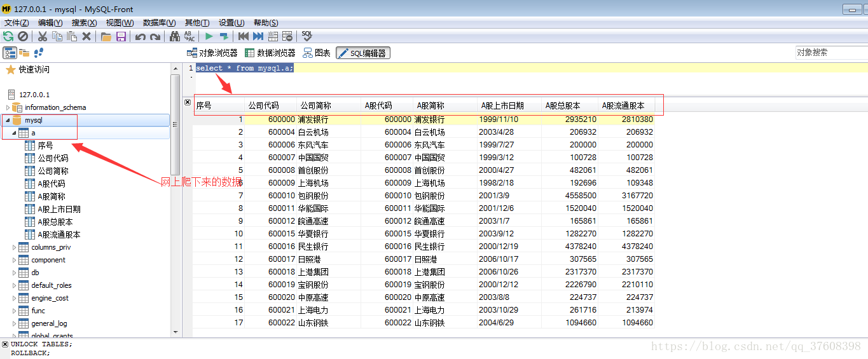Collapse table a tree node
Screen dimensions: 868x359
click(x=14, y=133)
